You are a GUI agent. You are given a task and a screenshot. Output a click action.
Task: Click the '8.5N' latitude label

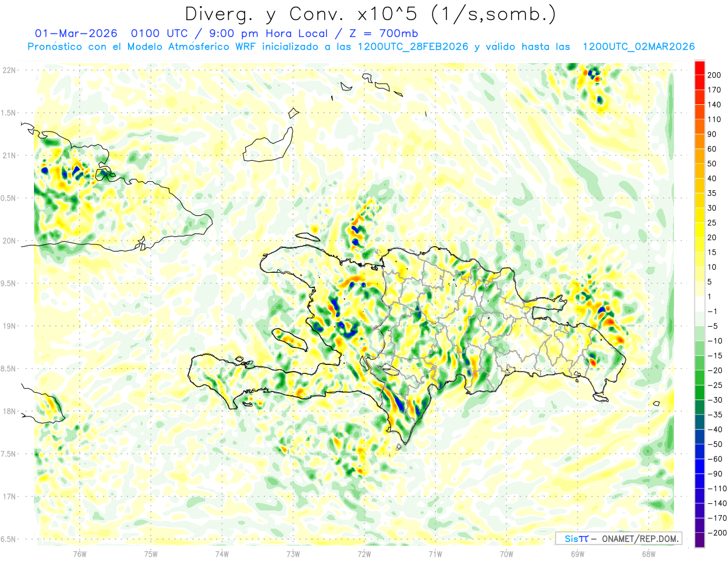pyautogui.click(x=8, y=369)
